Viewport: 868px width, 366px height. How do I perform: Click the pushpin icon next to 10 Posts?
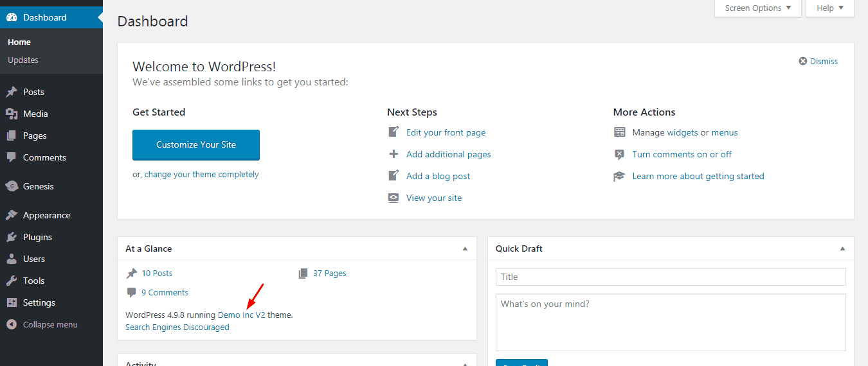pos(132,273)
